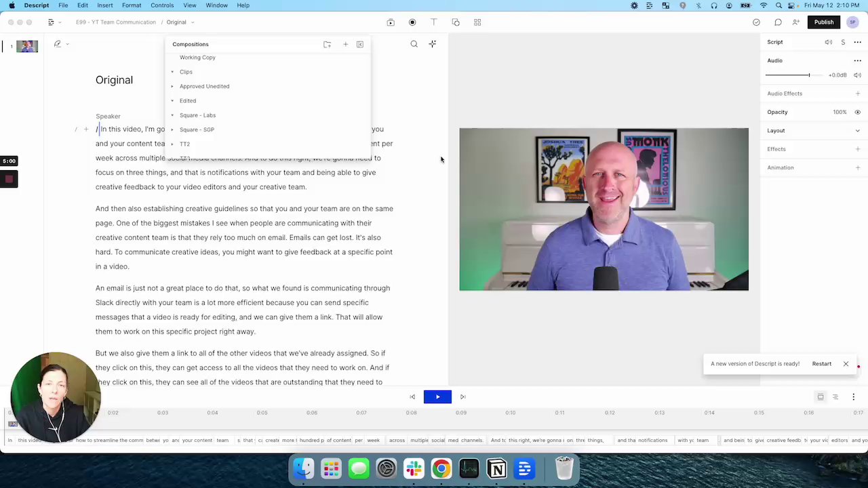Screen dimensions: 868x488
Task: Open the project sidebar menu icon
Action: (x=51, y=22)
